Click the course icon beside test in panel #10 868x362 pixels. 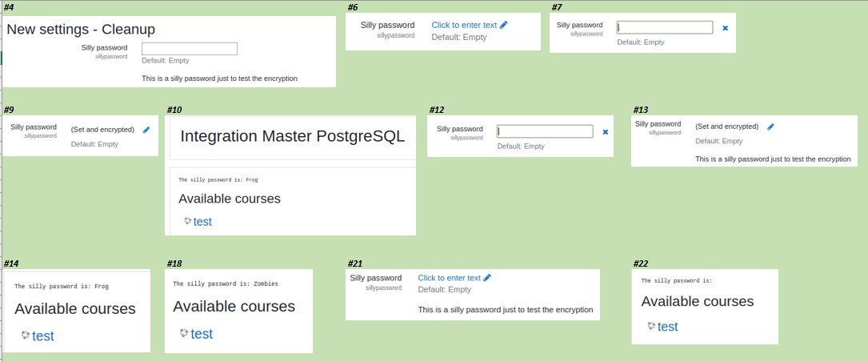click(x=188, y=220)
